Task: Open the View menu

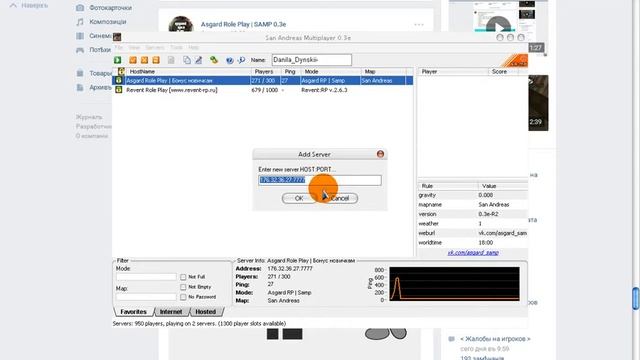Action: 134,47
